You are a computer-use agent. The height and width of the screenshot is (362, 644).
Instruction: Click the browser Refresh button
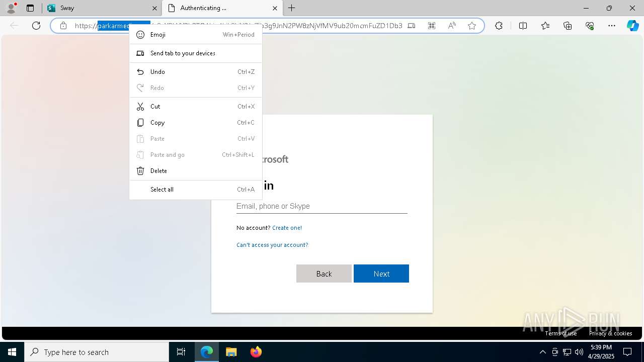pos(36,26)
